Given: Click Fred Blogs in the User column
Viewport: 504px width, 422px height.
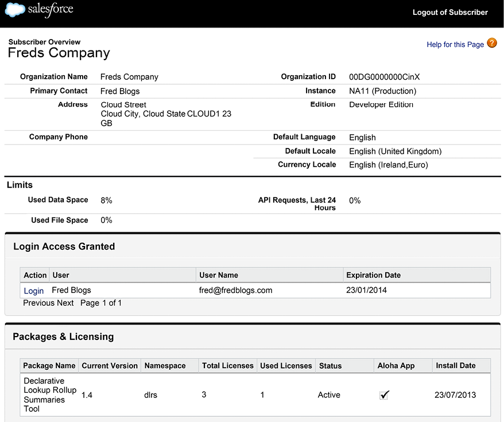Looking at the screenshot, I should pos(71,290).
